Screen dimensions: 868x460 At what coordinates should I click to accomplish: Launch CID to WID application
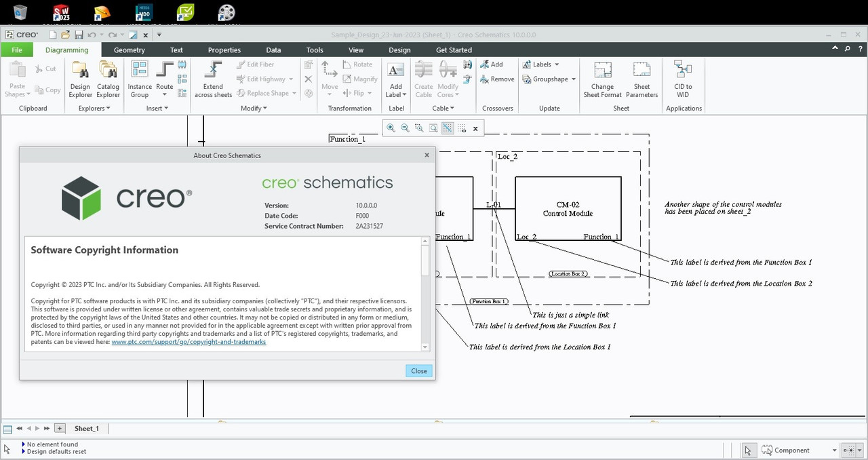pos(683,79)
